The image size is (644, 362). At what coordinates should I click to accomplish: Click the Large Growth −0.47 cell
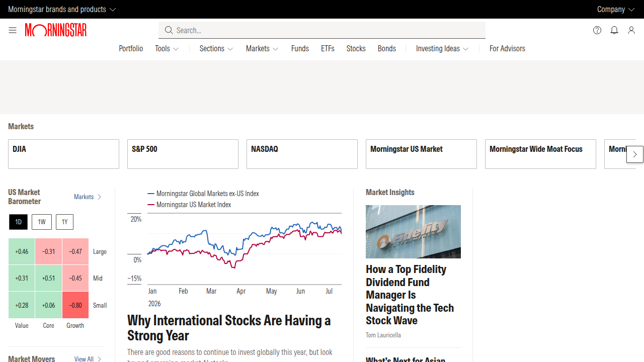(75, 251)
